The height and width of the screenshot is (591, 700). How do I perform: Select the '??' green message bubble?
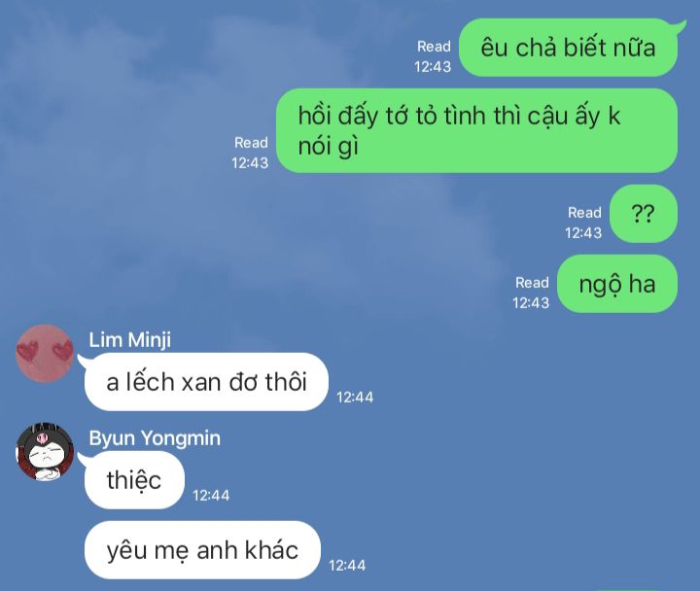(x=644, y=214)
